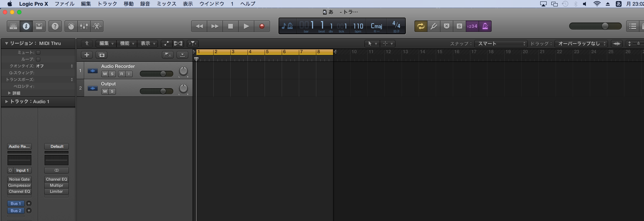Click the Waveform Zoom button
The height and width of the screenshot is (221, 644).
click(x=617, y=44)
